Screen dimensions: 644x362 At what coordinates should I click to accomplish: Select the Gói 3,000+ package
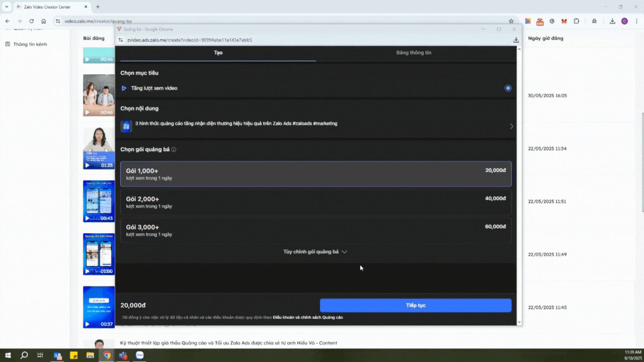pyautogui.click(x=316, y=230)
